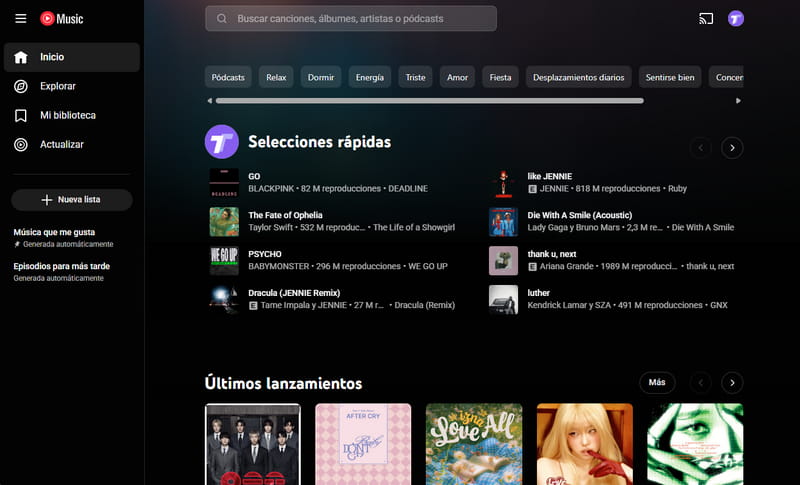Click the Mi biblioteca bookmark icon

click(x=20, y=115)
